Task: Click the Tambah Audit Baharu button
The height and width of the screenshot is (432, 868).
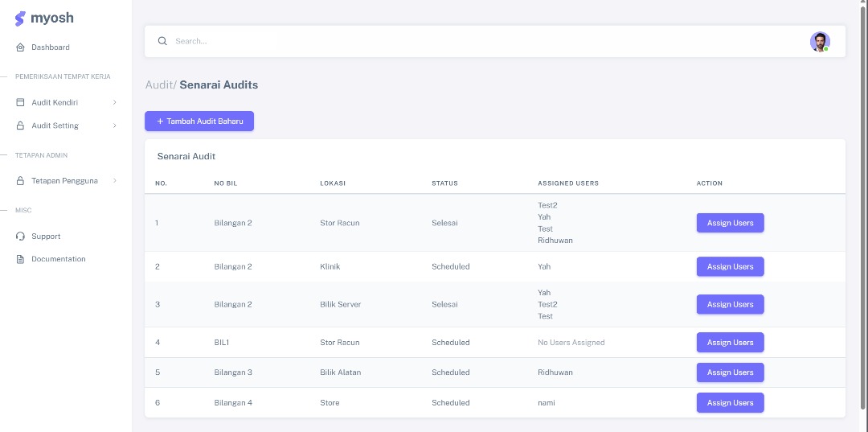Action: tap(199, 121)
